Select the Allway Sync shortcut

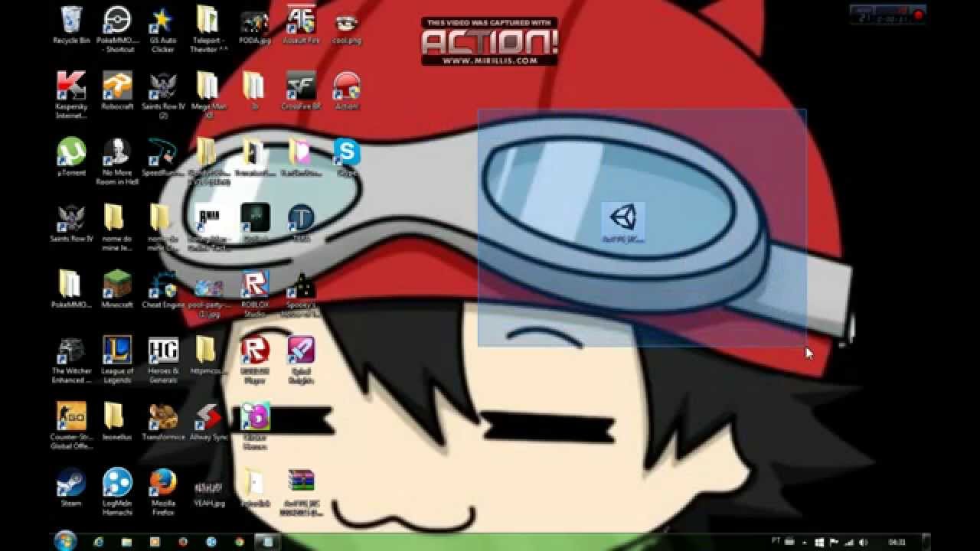pyautogui.click(x=208, y=422)
